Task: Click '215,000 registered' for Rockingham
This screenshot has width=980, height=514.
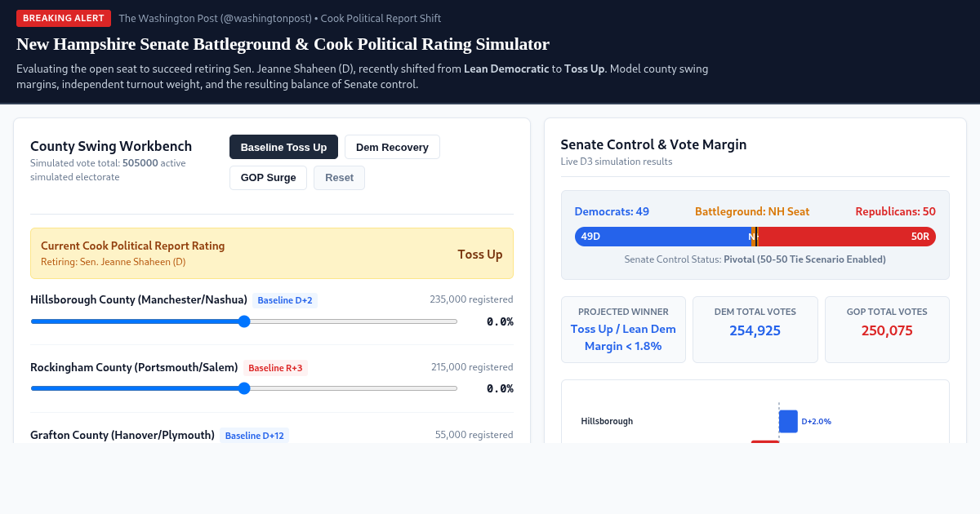Action: (472, 367)
